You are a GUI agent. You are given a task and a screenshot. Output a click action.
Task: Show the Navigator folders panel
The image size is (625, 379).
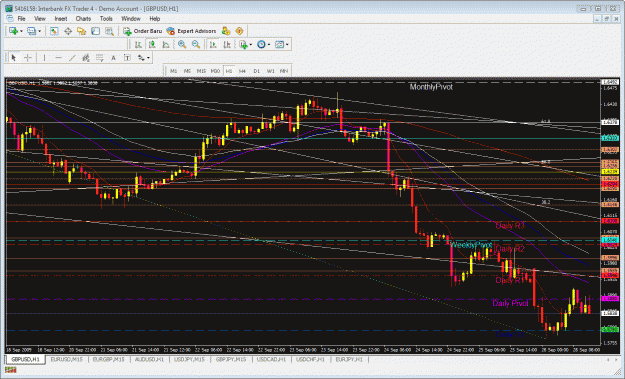tap(81, 31)
